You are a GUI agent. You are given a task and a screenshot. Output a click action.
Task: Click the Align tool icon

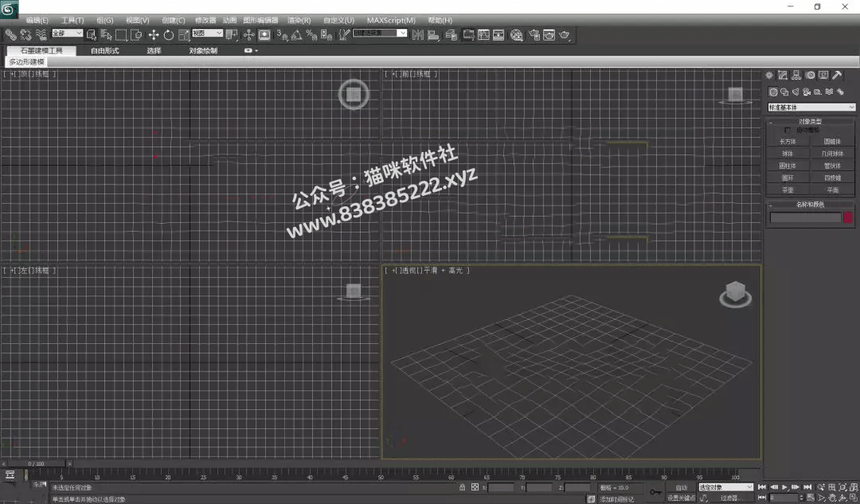(x=433, y=35)
